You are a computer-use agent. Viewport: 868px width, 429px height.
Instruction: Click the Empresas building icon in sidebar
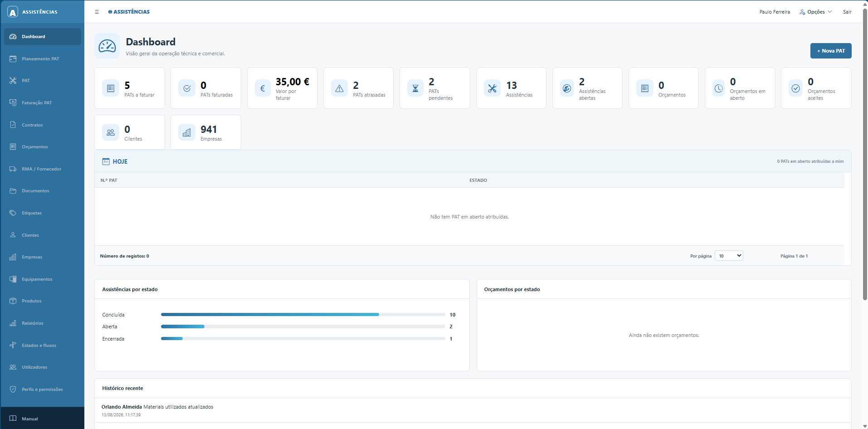13,257
